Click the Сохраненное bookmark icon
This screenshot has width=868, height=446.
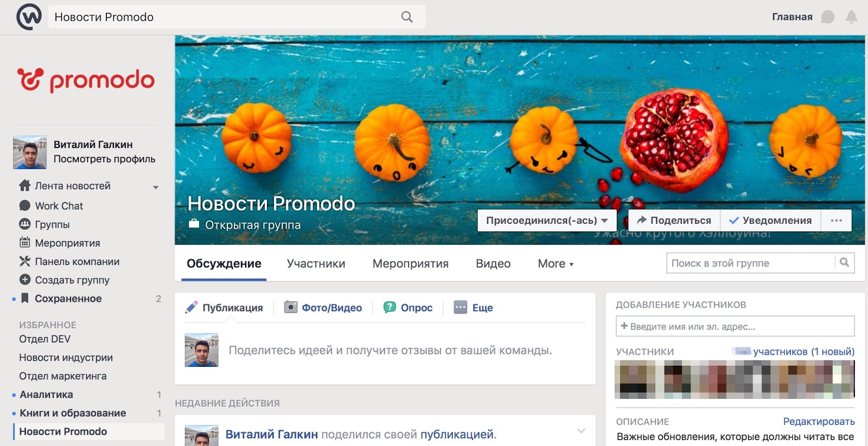click(x=25, y=298)
